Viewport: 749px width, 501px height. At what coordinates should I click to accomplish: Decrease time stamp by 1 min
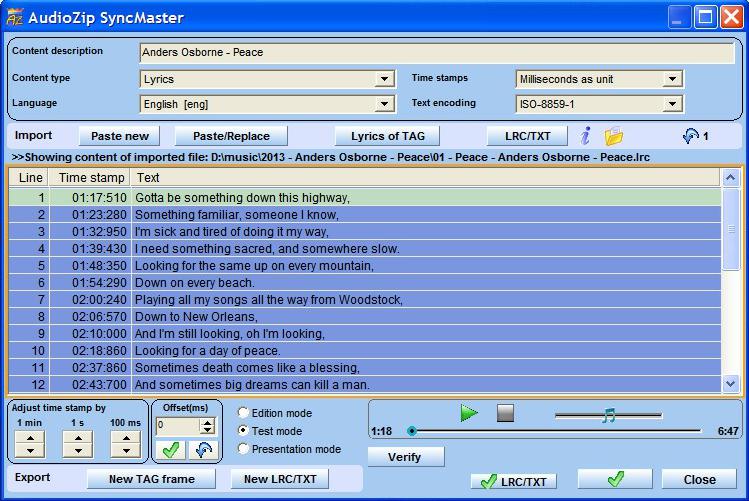30,451
